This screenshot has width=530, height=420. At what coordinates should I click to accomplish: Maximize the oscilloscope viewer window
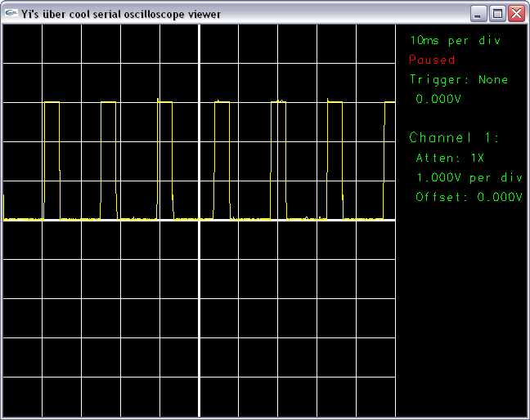coord(497,14)
